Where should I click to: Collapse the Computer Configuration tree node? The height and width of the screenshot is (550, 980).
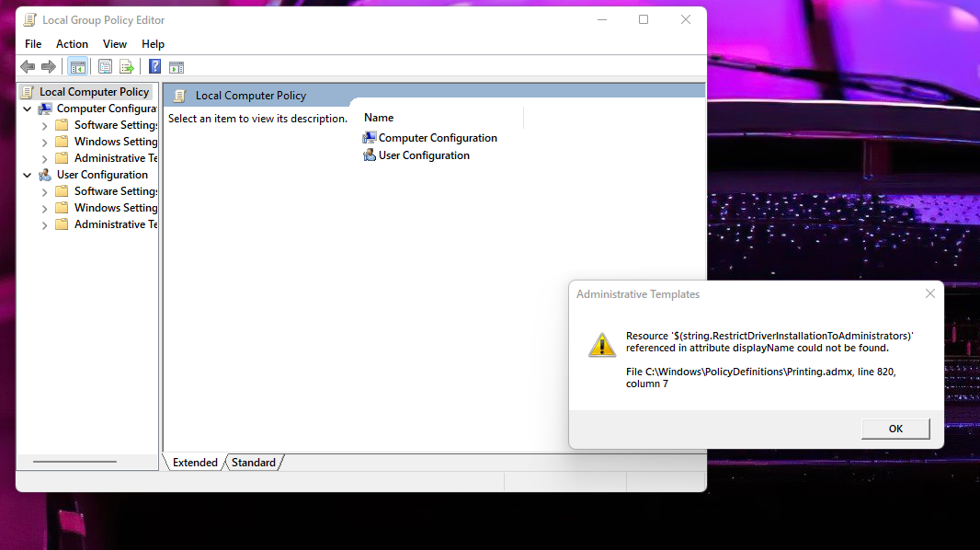click(x=28, y=109)
